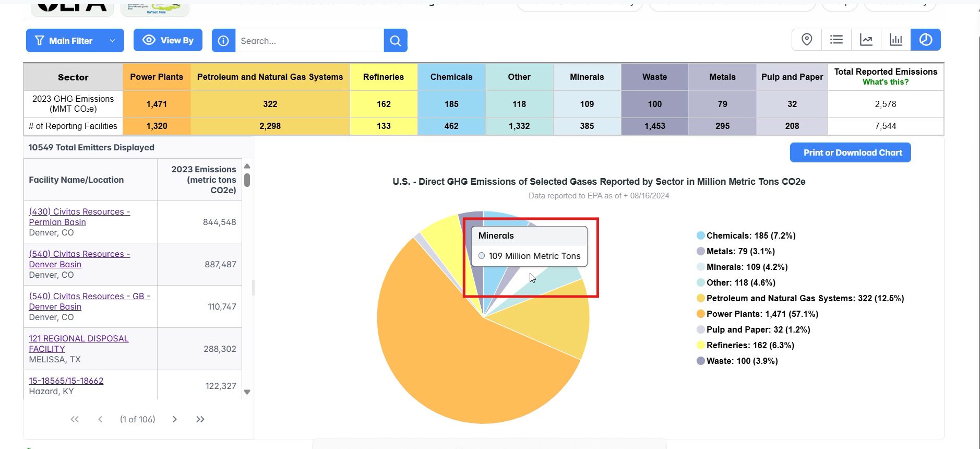Image resolution: width=980 pixels, height=449 pixels.
Task: Click the chart title text
Action: click(599, 182)
